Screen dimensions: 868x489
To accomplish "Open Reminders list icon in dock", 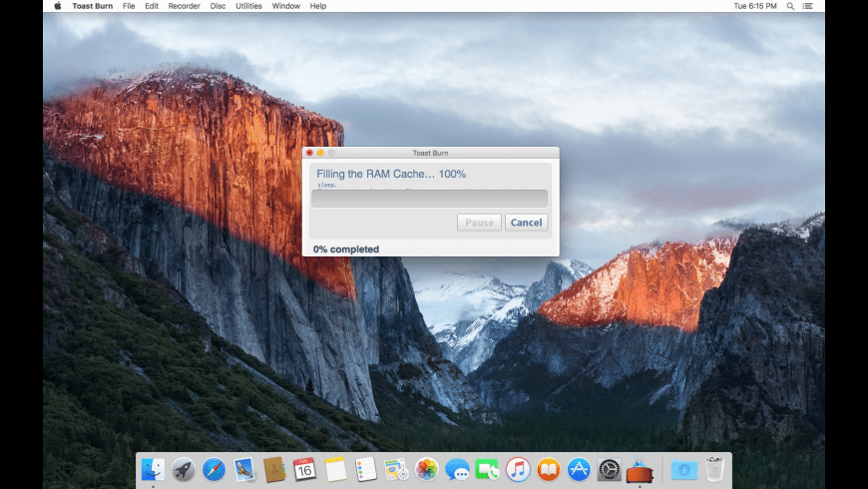I will [366, 470].
